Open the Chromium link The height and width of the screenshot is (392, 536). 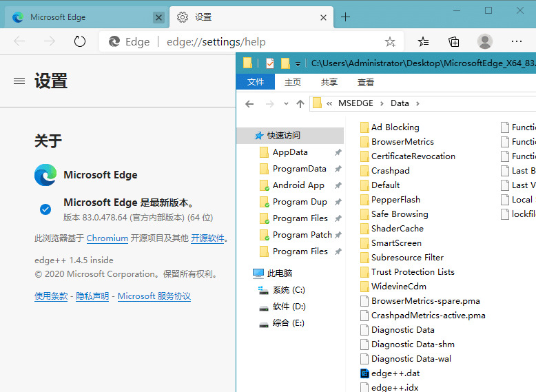pyautogui.click(x=107, y=238)
